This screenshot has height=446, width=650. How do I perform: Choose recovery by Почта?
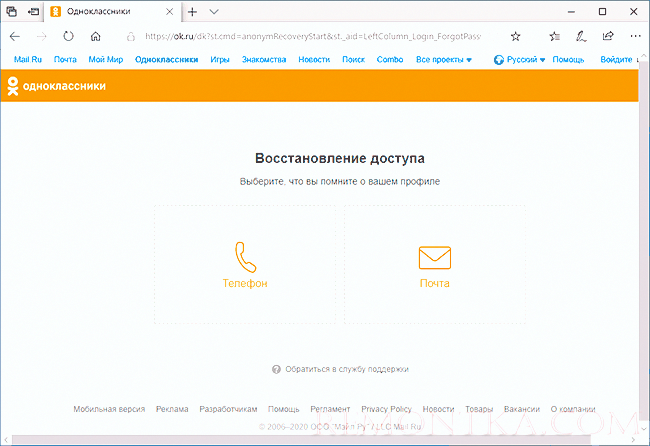(434, 264)
